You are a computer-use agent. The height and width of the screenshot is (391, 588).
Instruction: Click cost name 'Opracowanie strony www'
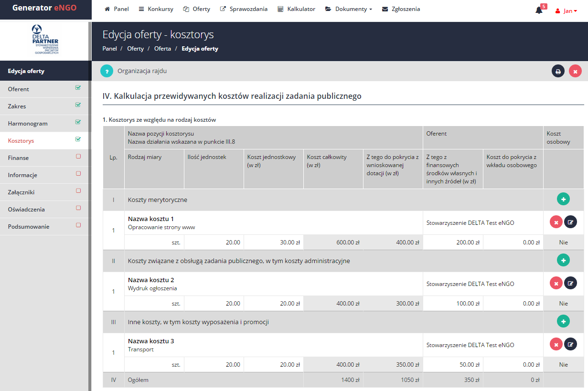coord(161,227)
